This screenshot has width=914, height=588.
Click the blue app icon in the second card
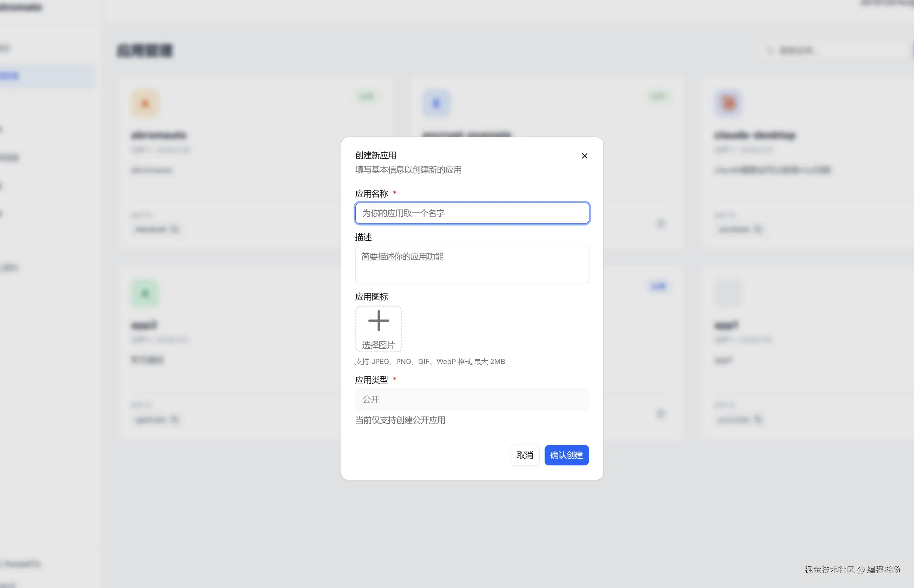(436, 104)
